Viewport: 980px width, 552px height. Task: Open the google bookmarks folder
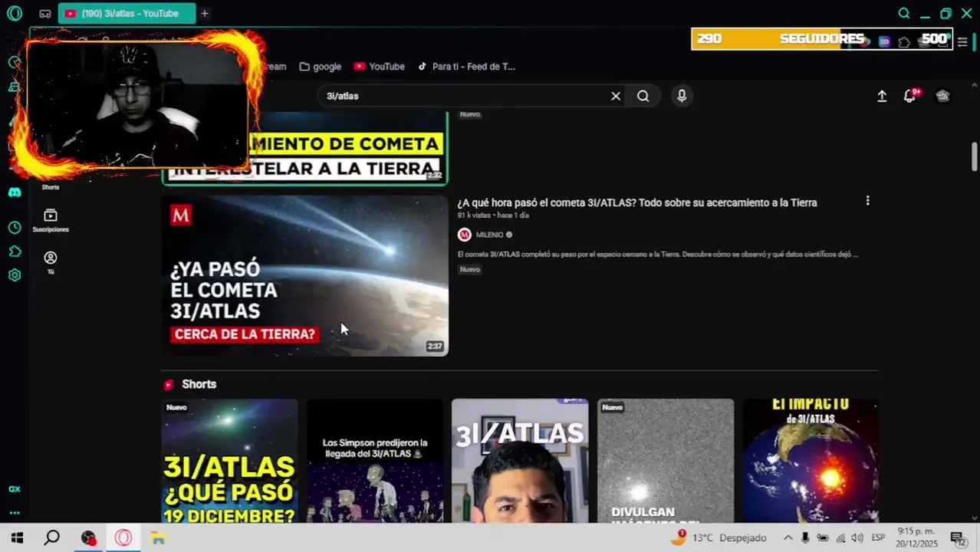[321, 67]
